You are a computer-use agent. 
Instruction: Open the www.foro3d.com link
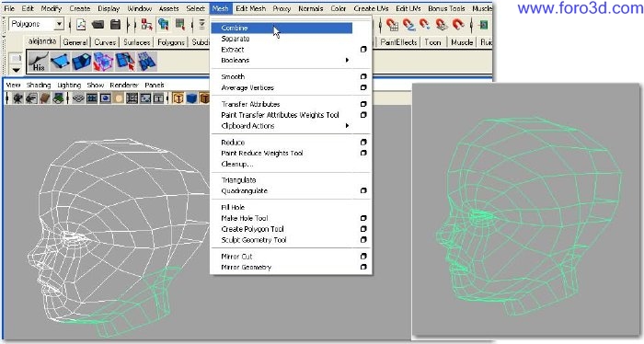[580, 8]
